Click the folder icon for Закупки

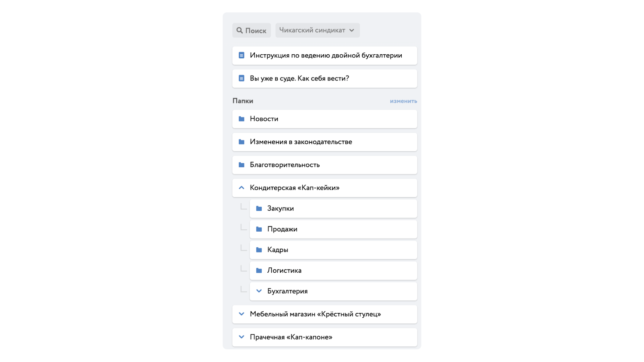pos(259,208)
